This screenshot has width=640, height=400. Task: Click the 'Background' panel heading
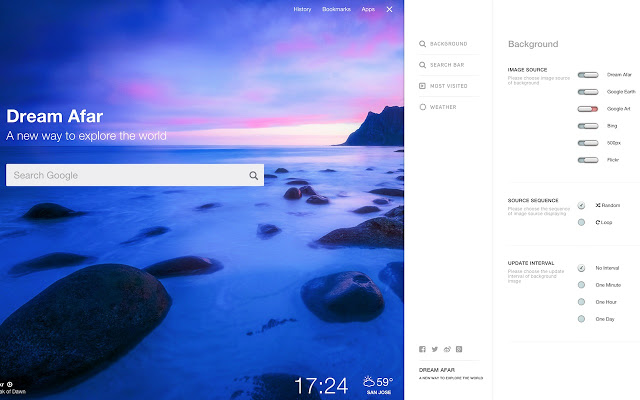click(x=533, y=44)
